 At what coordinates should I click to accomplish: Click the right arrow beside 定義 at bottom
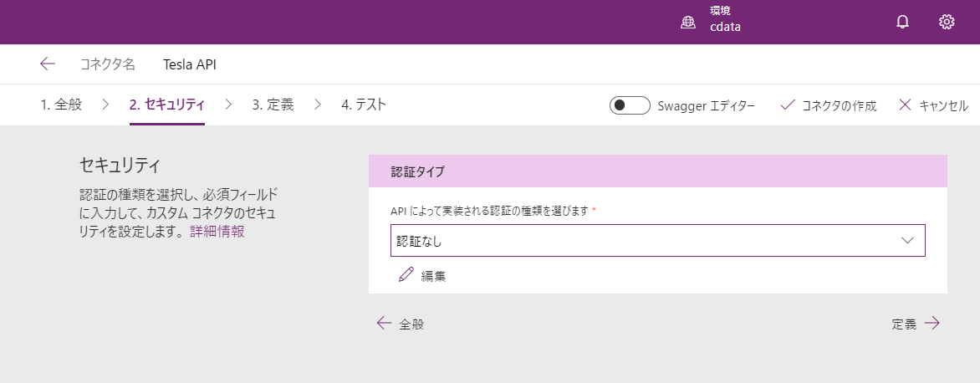point(932,323)
